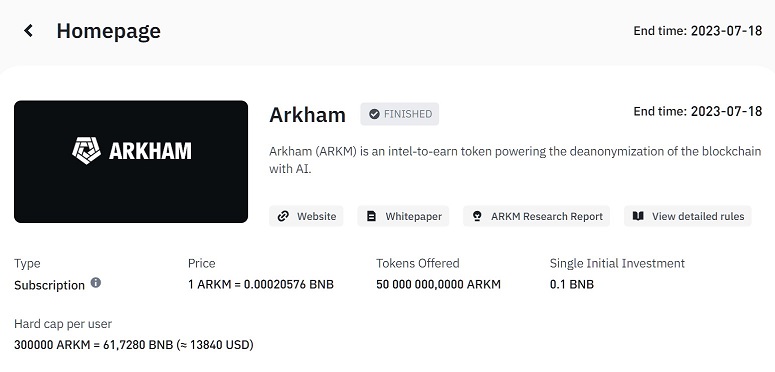Select View detailed rules text

[x=698, y=216]
